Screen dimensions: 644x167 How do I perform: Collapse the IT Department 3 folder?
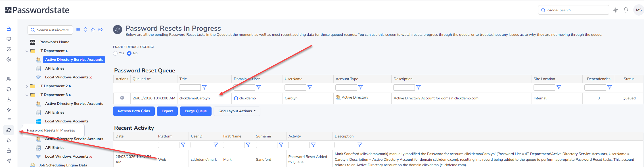[27, 95]
